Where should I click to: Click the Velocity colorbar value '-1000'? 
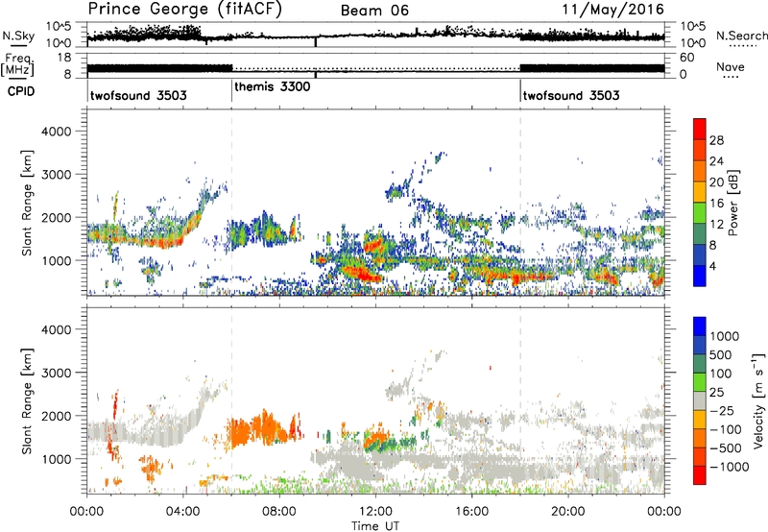pos(729,467)
